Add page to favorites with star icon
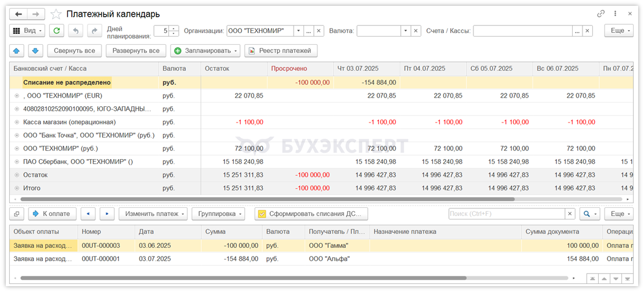Image resolution: width=644 pixels, height=292 pixels. pos(56,14)
